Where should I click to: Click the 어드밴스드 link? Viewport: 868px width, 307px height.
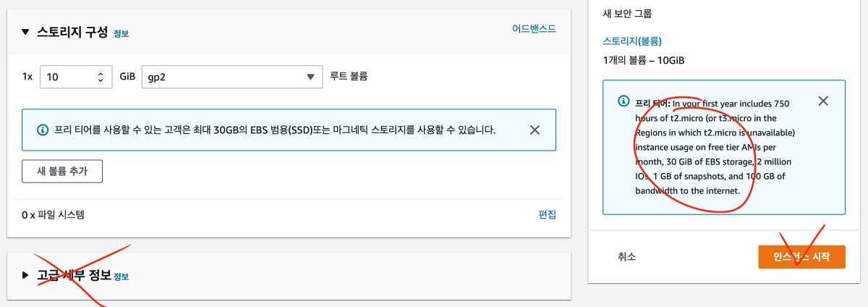coord(534,29)
